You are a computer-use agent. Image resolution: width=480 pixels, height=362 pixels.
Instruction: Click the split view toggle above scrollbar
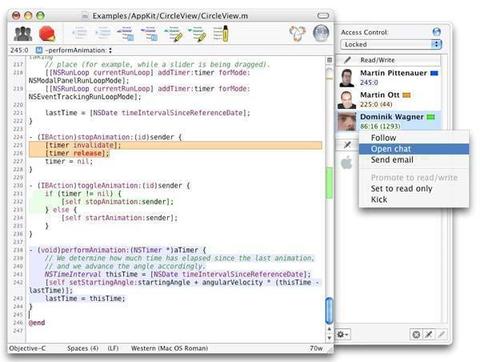329,60
